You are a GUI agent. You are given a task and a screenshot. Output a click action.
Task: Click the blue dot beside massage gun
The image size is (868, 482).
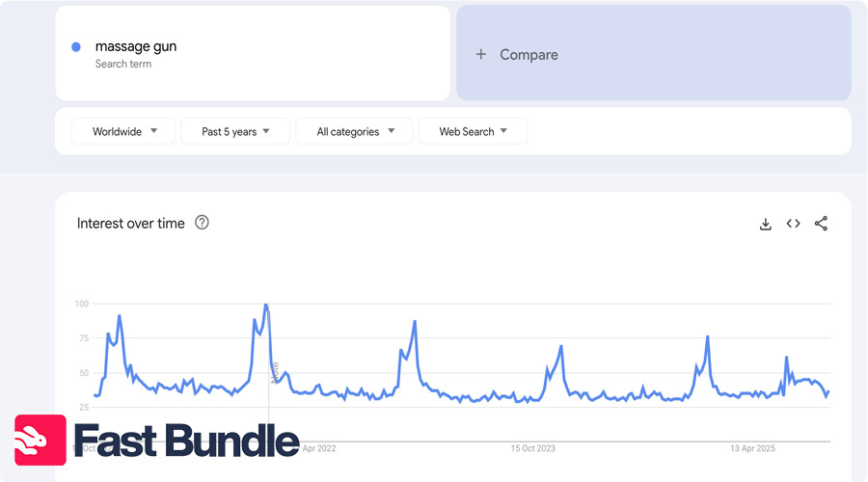tap(76, 47)
